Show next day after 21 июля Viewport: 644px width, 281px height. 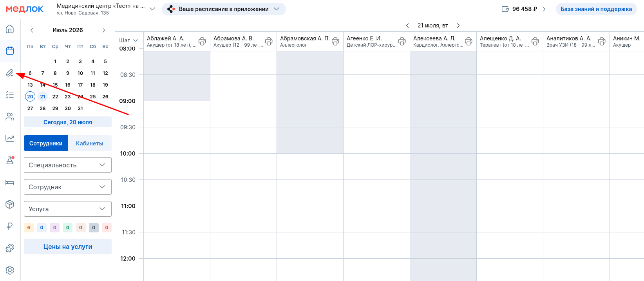tap(458, 25)
